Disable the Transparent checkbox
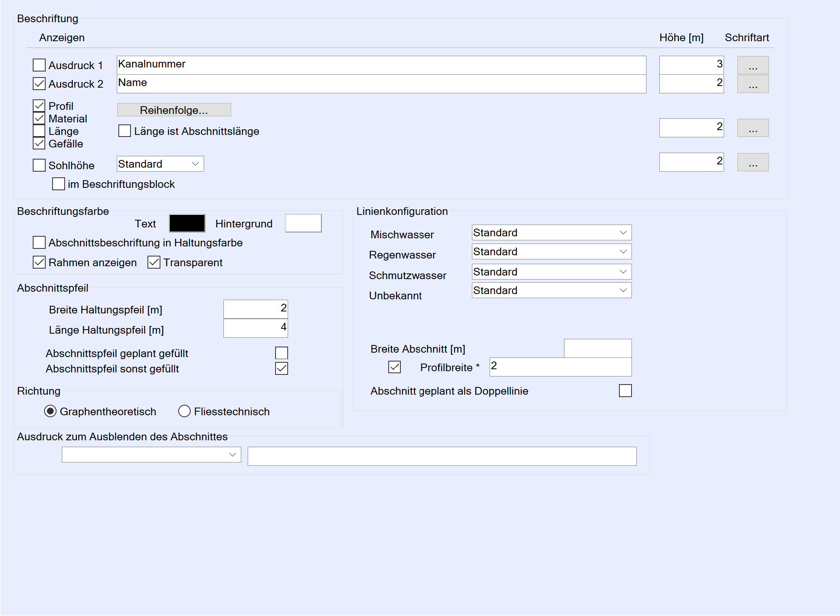Viewport: 840px width, 616px height. click(x=154, y=262)
